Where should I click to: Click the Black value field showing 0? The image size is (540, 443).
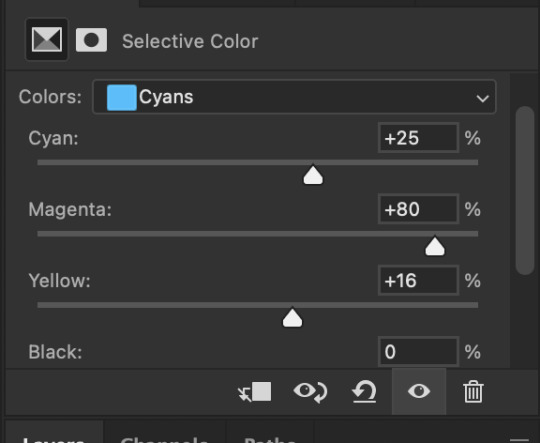(418, 352)
